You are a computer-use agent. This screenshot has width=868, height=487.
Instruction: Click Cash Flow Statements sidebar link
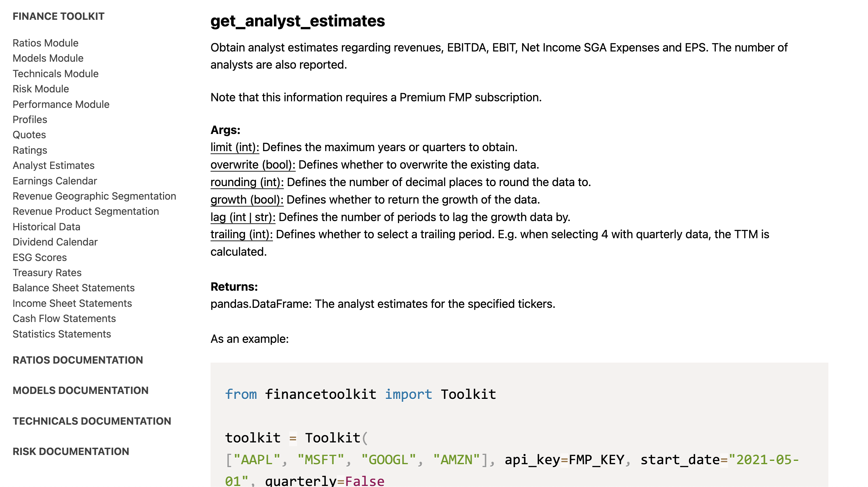point(64,318)
